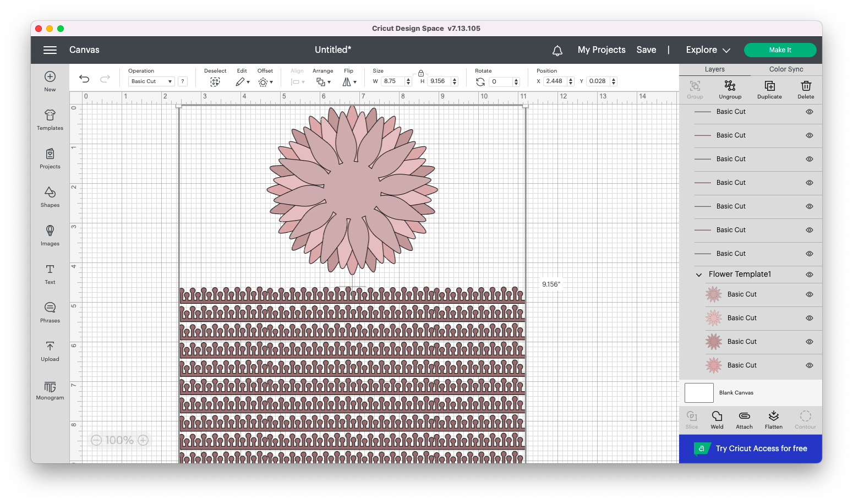This screenshot has height=504, width=853.
Task: Hide the Flower Template1 group
Action: coord(809,274)
